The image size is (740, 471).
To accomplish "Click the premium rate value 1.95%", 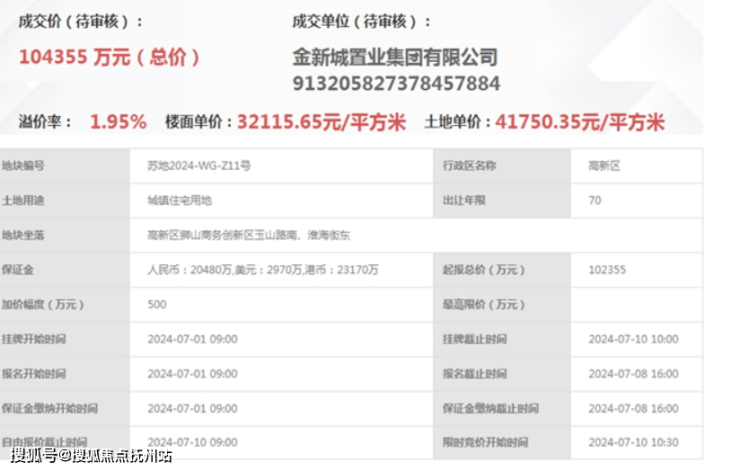I will pyautogui.click(x=118, y=122).
